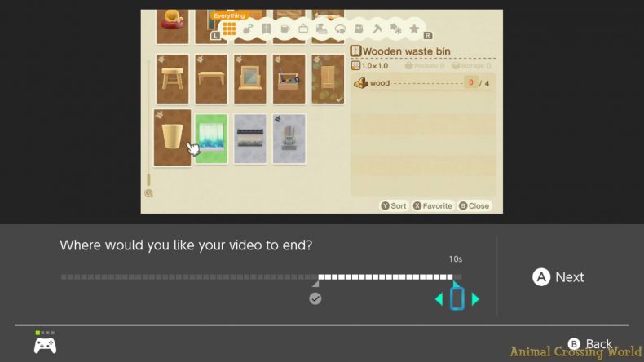Switch to the wardrobe furniture category tab

(x=266, y=29)
